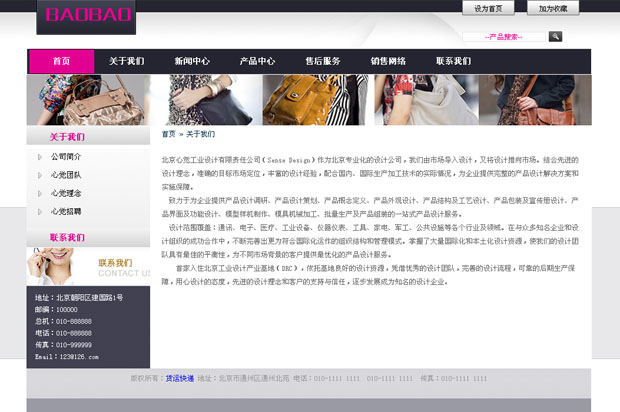Viewport: 620px width, 412px height.
Task: Select 心觉团队 in the sidebar
Action: click(66, 175)
